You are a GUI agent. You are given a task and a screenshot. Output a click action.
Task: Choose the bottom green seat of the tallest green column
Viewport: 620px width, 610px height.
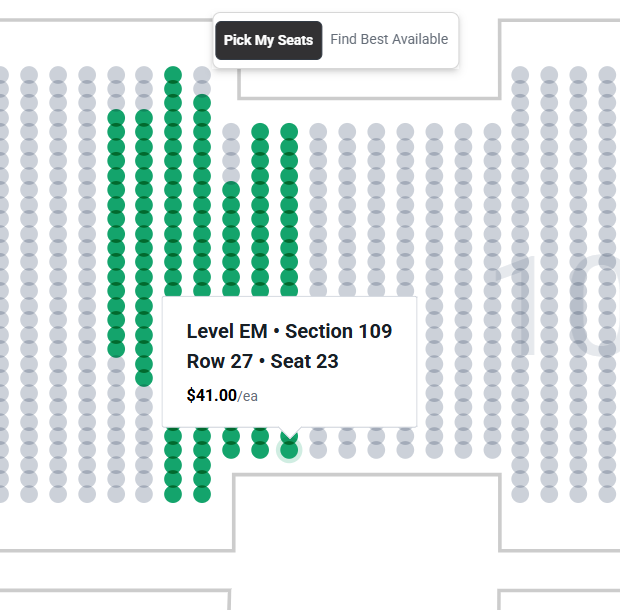[173, 494]
